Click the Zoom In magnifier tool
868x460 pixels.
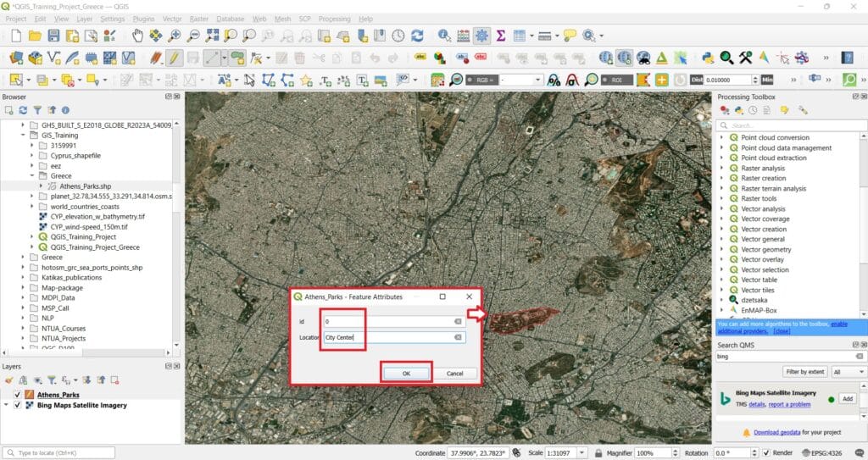[175, 36]
